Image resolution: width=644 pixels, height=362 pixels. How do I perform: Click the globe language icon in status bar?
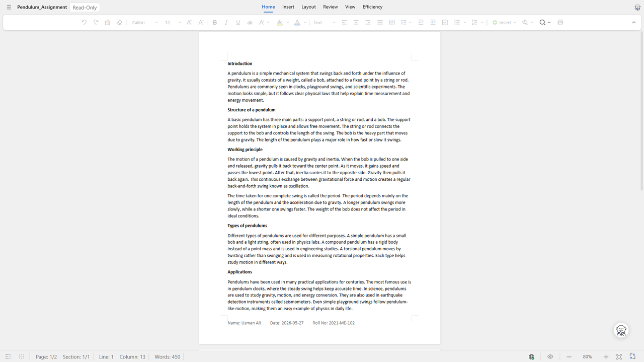click(x=532, y=357)
